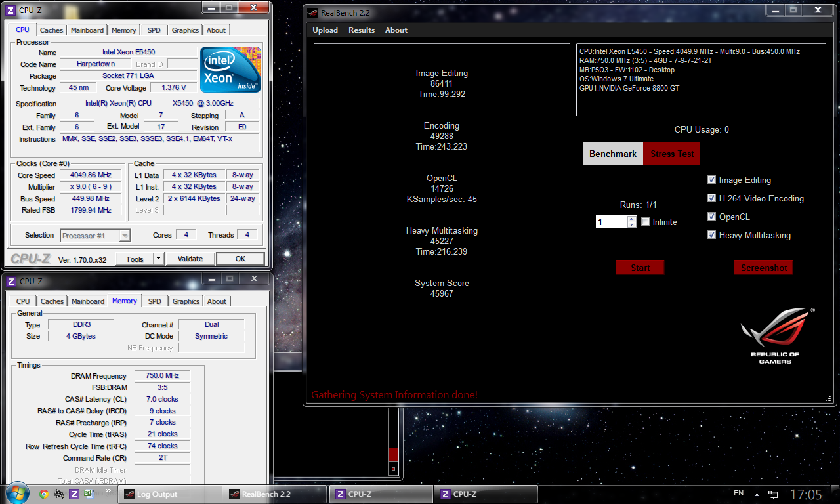Open RealBench Upload menu

click(325, 30)
